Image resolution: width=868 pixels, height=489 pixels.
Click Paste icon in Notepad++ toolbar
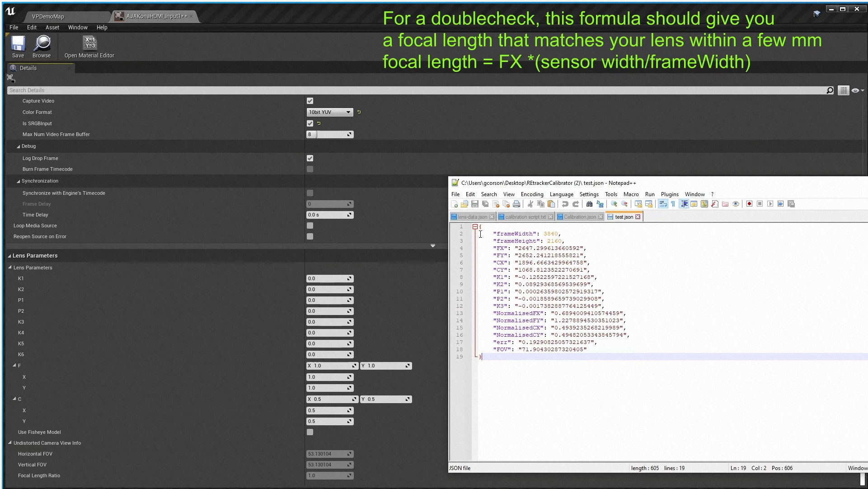click(x=551, y=204)
